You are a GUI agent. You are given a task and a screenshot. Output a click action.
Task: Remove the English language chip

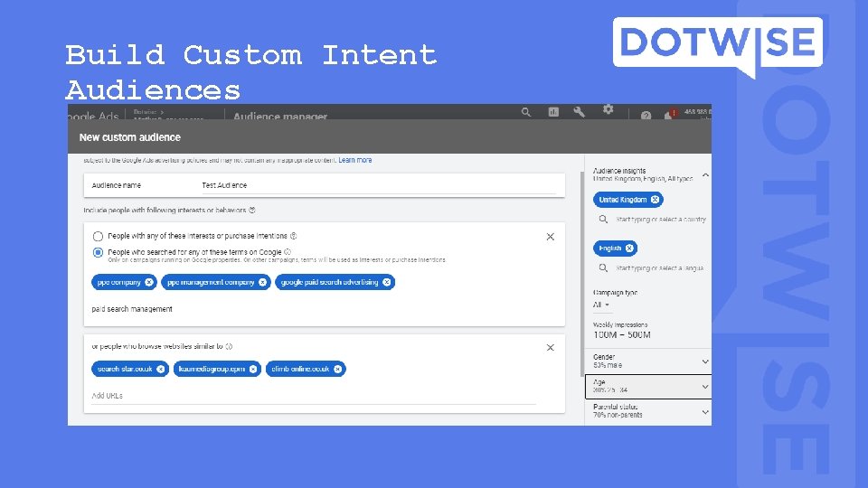point(629,249)
